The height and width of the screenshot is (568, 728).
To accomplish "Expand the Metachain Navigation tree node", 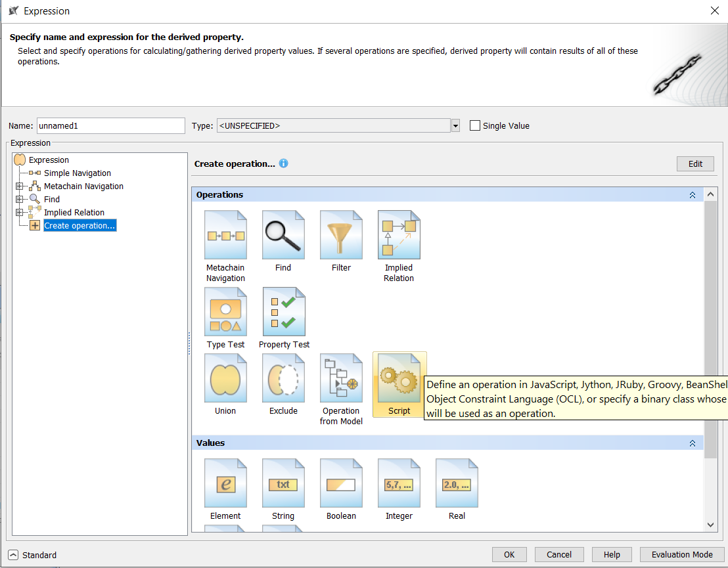I will (x=18, y=186).
